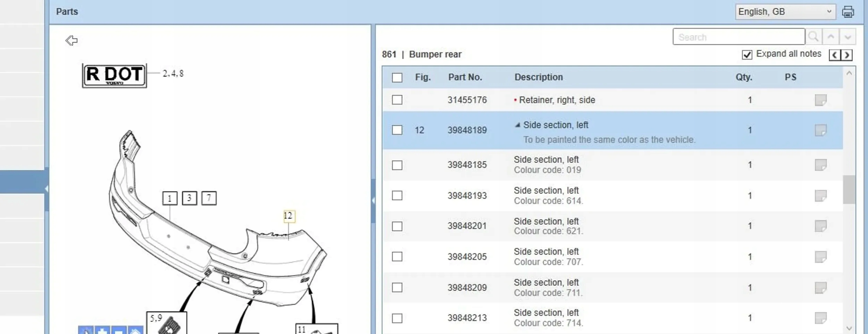Click the Search input field
This screenshot has width=868, height=334.
[738, 36]
